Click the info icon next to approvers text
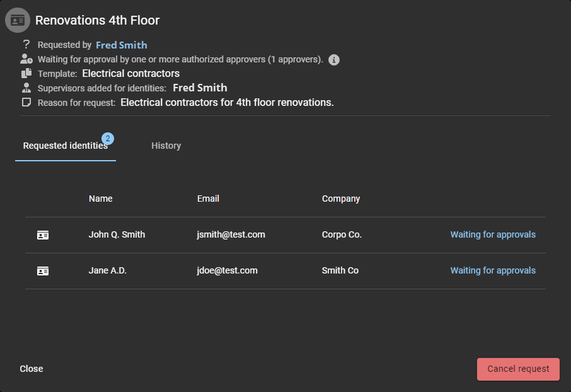The image size is (571, 392). pos(335,60)
